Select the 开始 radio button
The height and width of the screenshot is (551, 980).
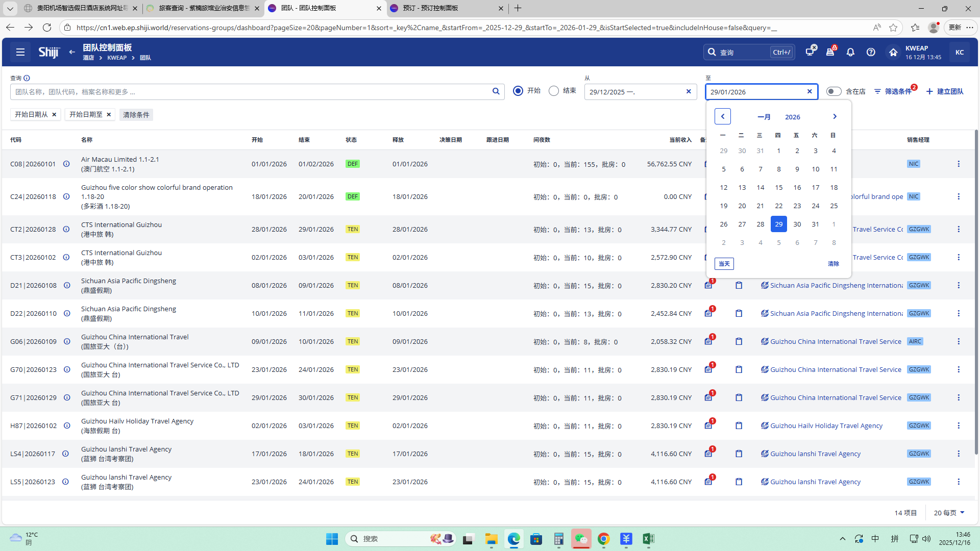(518, 91)
